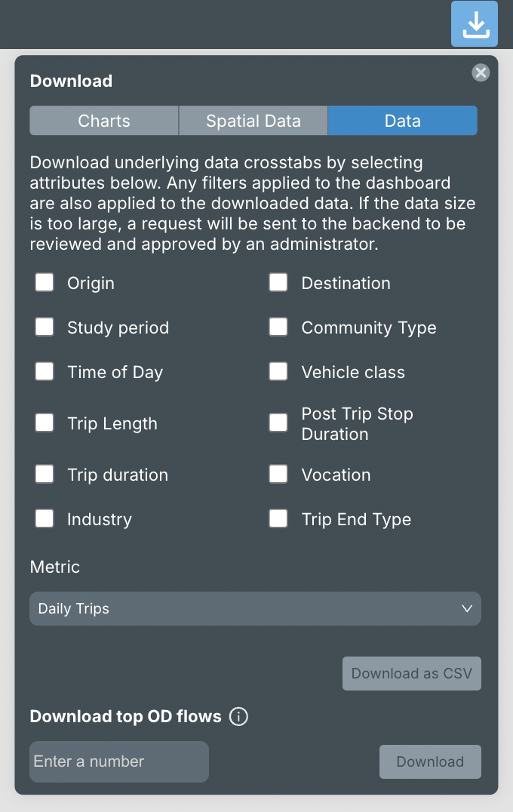This screenshot has height=812, width=513.
Task: Click the download icon in top bar
Action: 475,24
